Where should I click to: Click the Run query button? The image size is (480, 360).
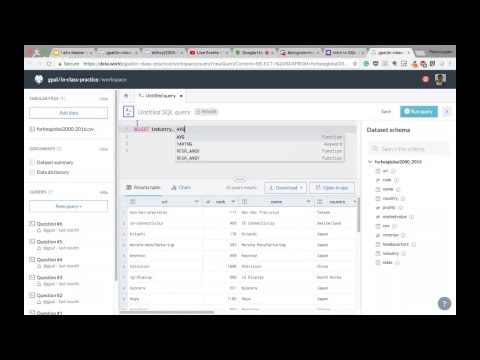pyautogui.click(x=418, y=112)
